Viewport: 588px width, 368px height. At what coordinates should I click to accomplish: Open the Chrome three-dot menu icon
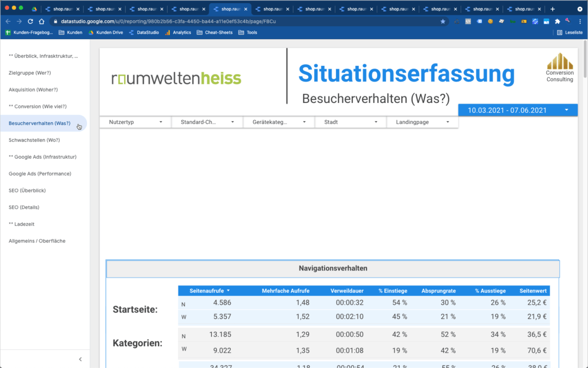580,20
